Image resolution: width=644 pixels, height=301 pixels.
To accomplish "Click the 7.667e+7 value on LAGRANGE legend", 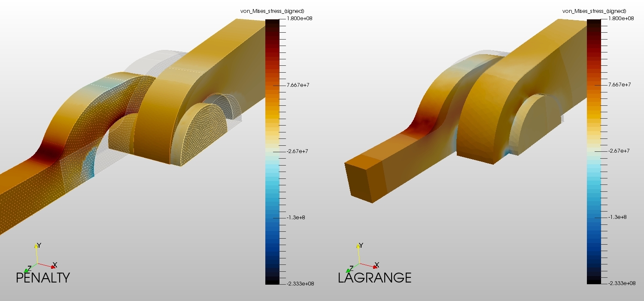I will click(x=620, y=85).
